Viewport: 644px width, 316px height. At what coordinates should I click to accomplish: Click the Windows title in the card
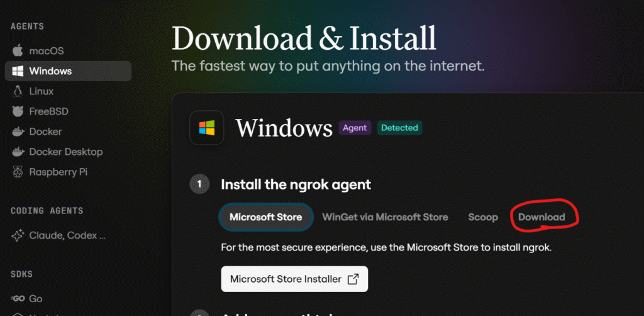coord(284,128)
